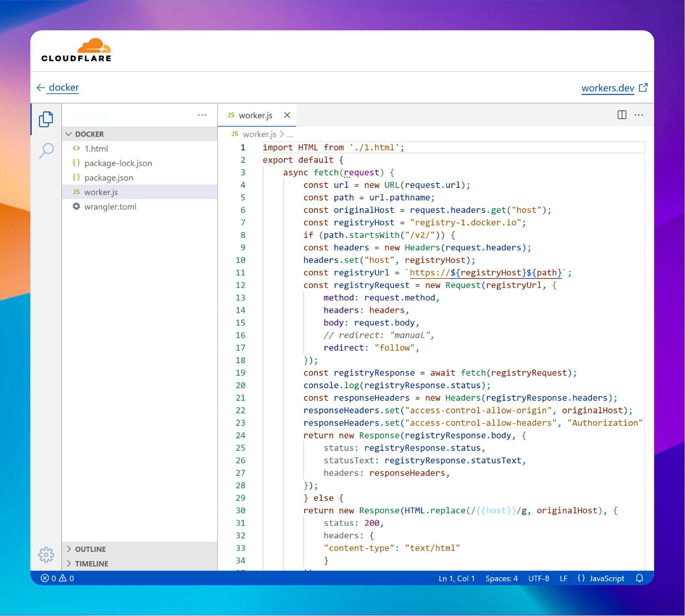
Task: Click the gear icon of wrangler.toml
Action: coord(76,207)
